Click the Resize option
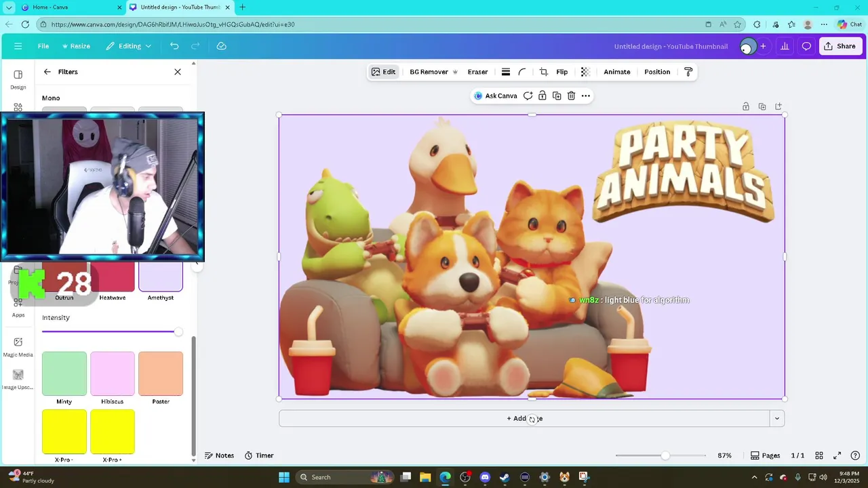The image size is (868, 488). (x=76, y=46)
